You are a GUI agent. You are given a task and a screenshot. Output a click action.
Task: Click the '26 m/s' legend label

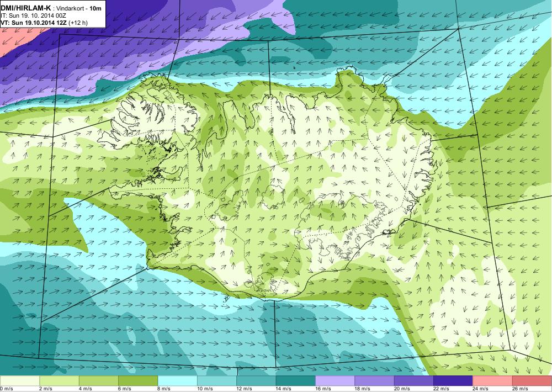[521, 389]
